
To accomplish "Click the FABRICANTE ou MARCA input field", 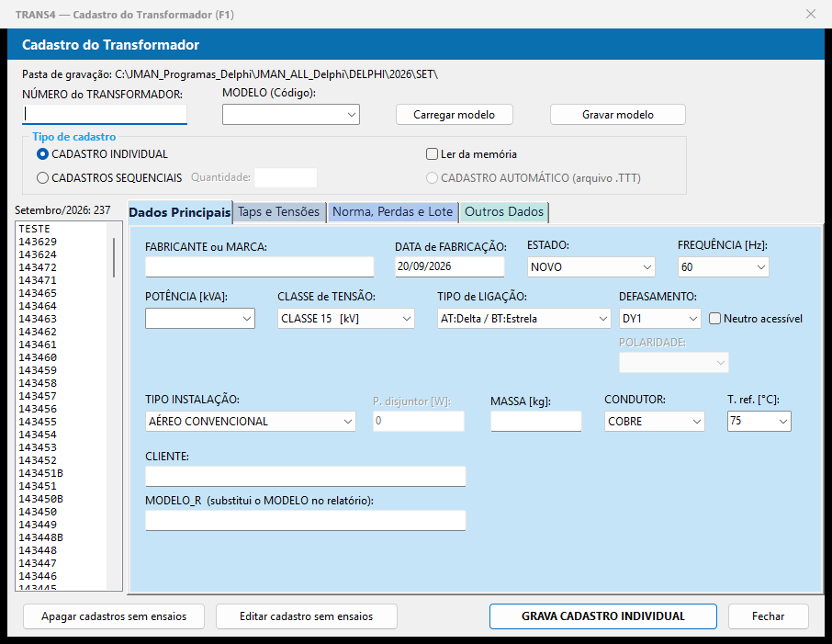I will 260,267.
